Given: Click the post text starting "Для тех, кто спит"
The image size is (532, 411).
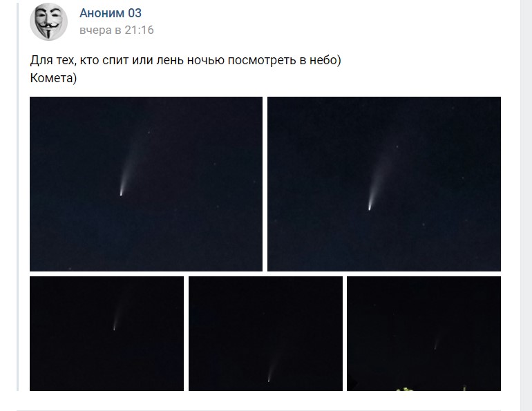Looking at the screenshot, I should point(186,60).
